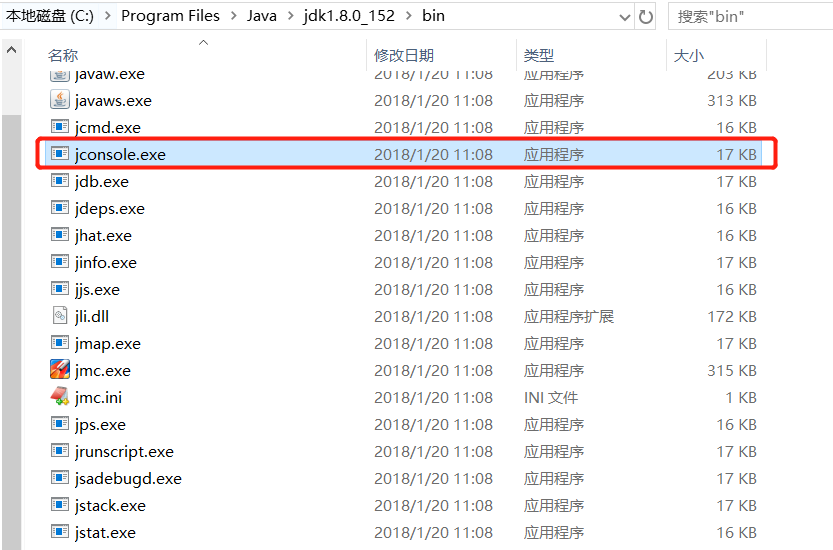Click the jdeps.exe file icon
Image resolution: width=833 pixels, height=550 pixels.
click(60, 207)
